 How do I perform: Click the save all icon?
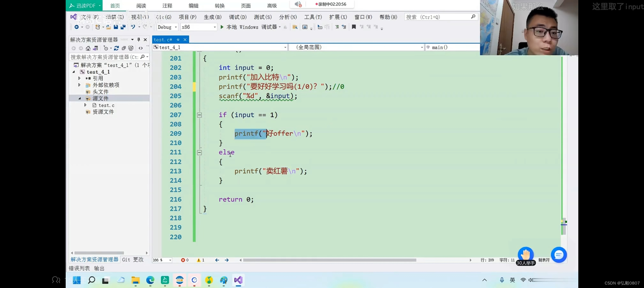[x=123, y=27]
